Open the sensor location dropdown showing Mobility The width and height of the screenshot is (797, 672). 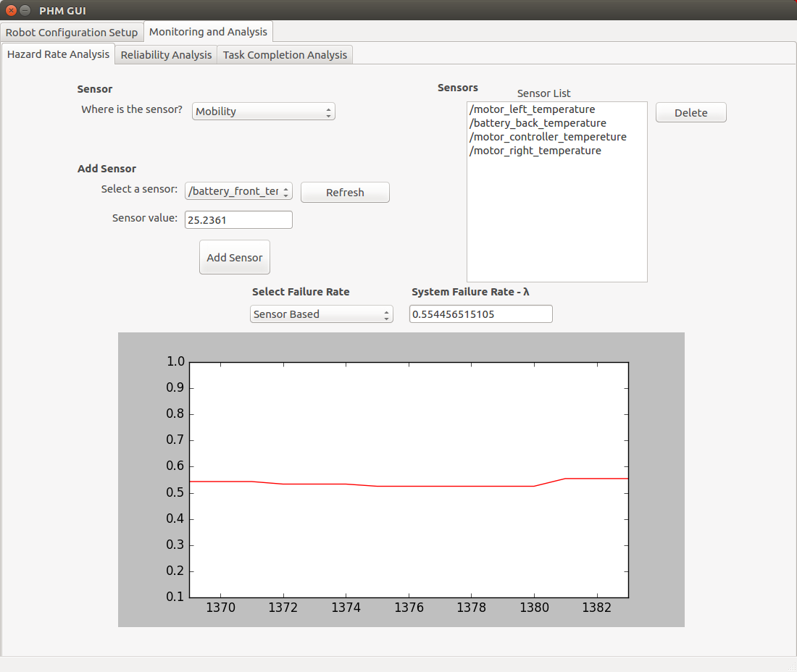263,112
